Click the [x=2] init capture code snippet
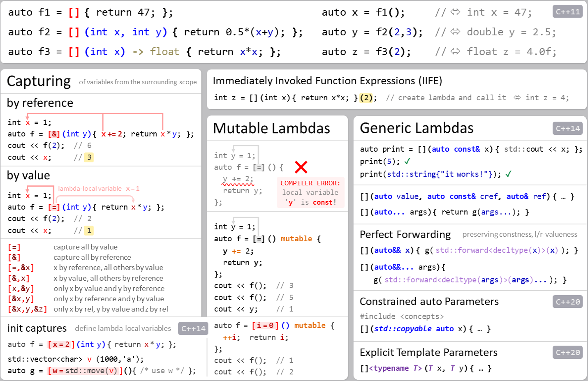Viewport: 588px width, 381px height. [60, 345]
